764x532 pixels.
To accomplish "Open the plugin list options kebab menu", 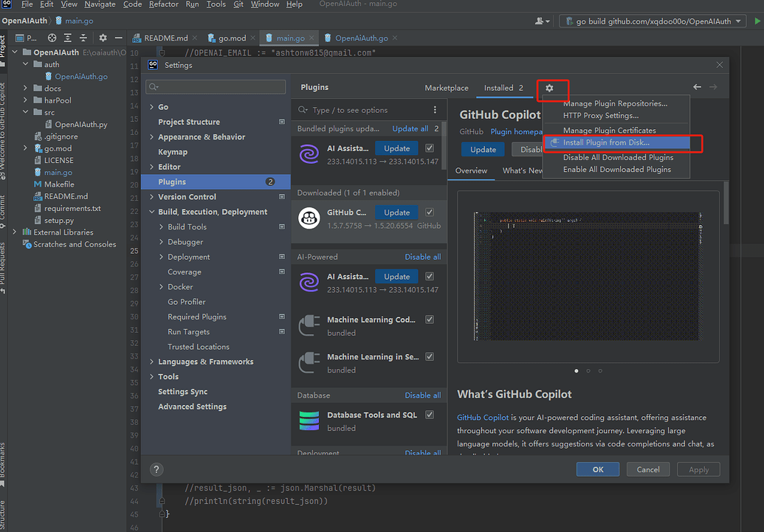I will click(x=435, y=110).
